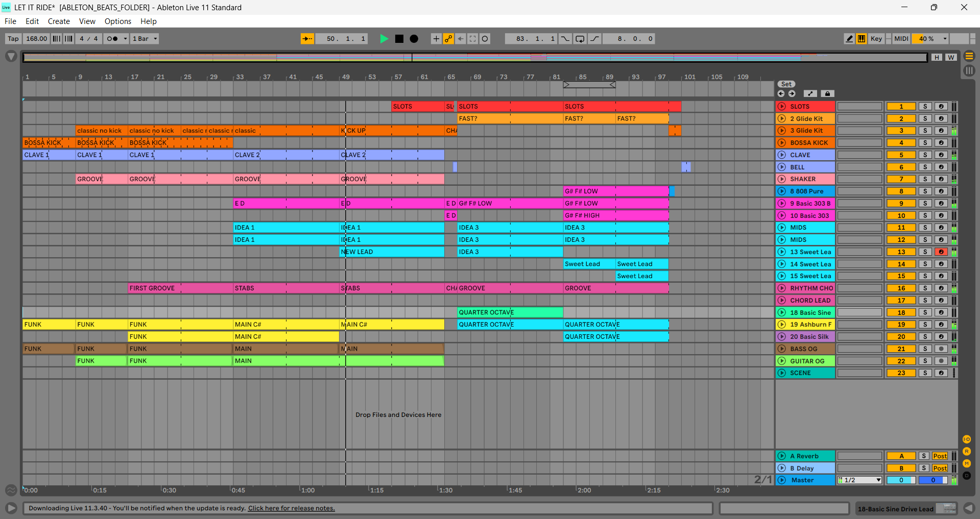Unfold the GUITAR OG track
This screenshot has height=519, width=980.
coord(782,361)
